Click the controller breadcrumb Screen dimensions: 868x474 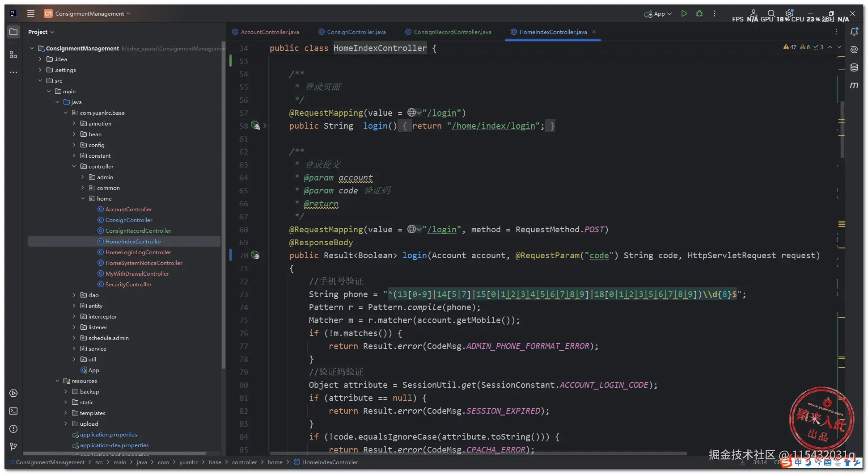(245, 462)
